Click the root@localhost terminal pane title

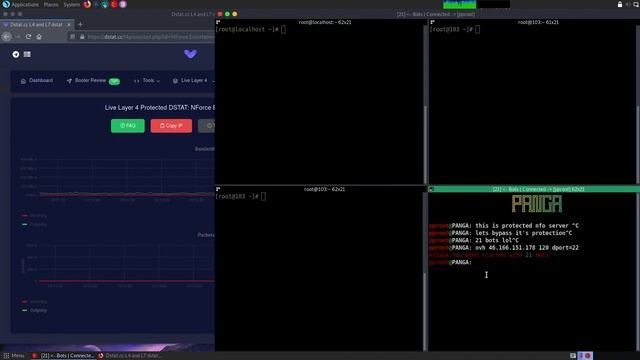point(325,22)
